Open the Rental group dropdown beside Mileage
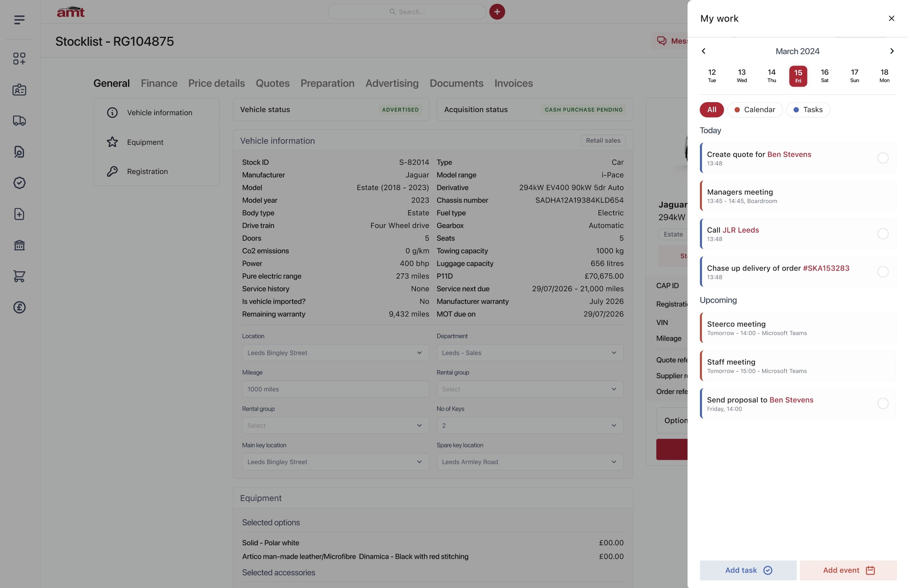Viewport: 908px width, 588px height. [x=530, y=389]
